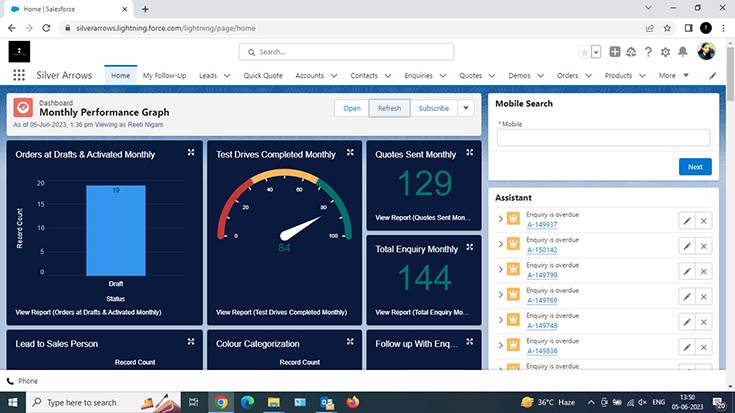The image size is (735, 413).
Task: Open the user profile avatar
Action: pos(706,51)
